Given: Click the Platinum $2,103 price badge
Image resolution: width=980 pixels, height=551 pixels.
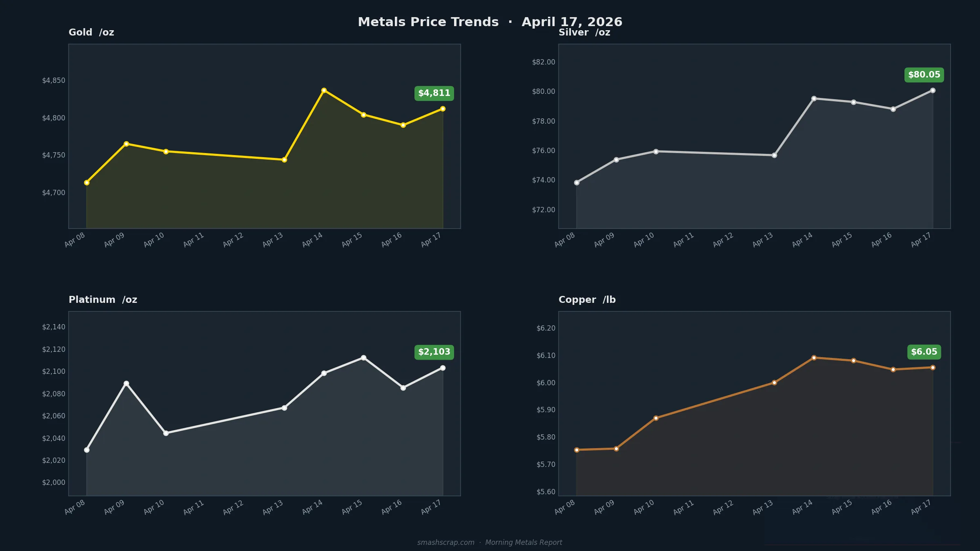Looking at the screenshot, I should 434,352.
